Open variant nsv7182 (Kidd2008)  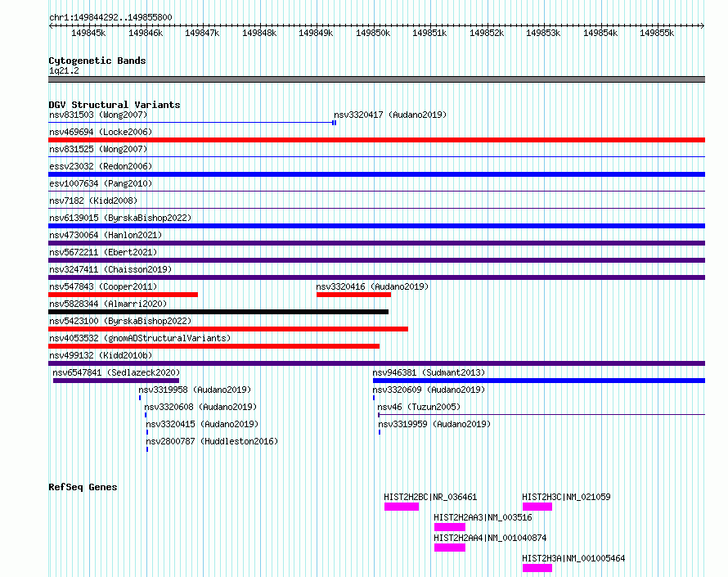(93, 201)
